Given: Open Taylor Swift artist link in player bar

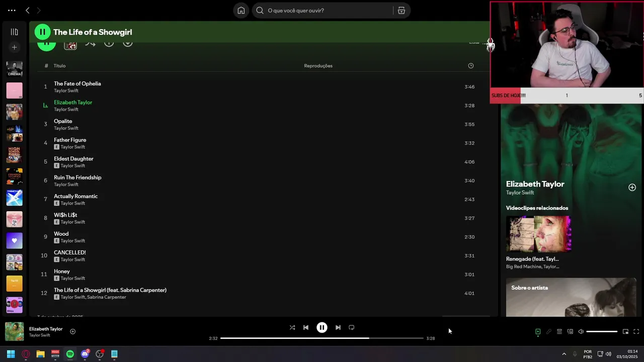Looking at the screenshot, I should click(40, 335).
